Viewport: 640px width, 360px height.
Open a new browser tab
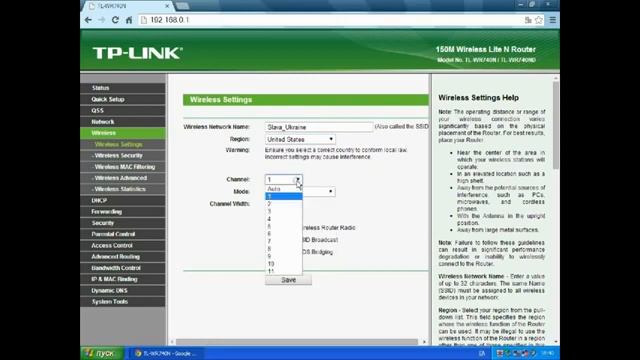pyautogui.click(x=182, y=6)
